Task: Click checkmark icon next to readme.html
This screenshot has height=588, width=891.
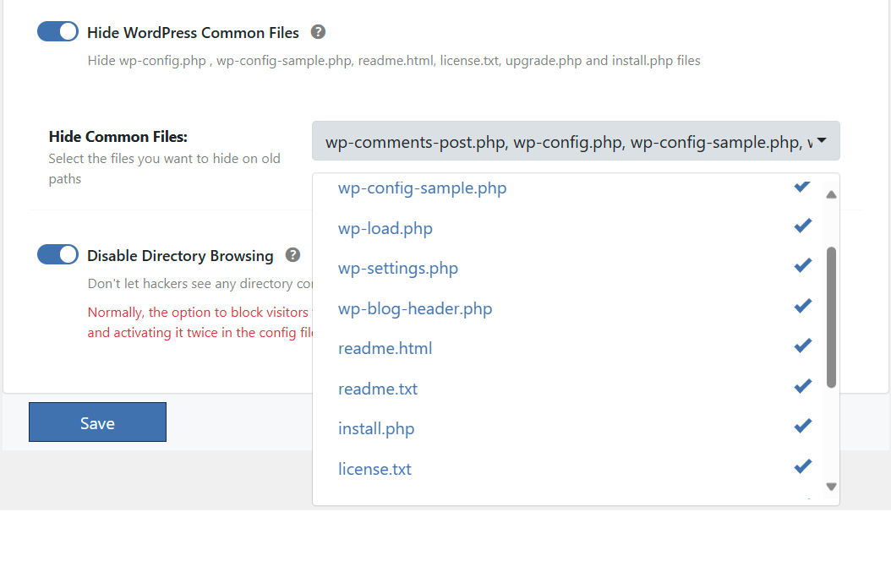Action: pyautogui.click(x=803, y=346)
